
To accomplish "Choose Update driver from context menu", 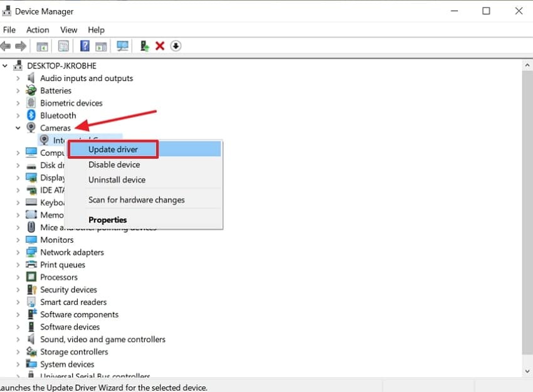I will (x=144, y=149).
